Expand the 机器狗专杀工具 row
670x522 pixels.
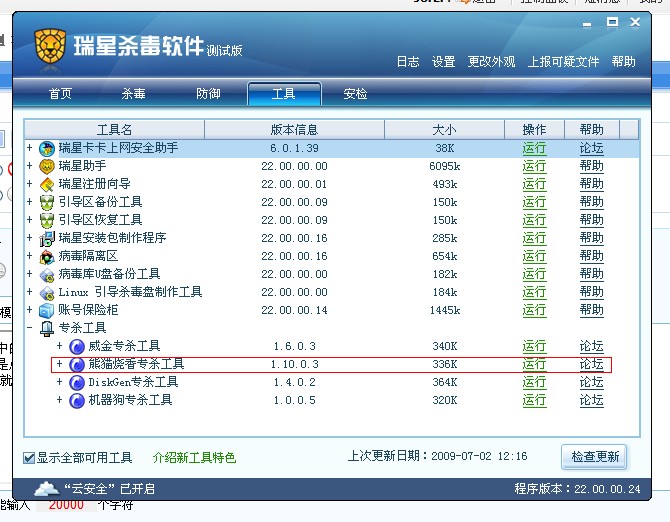(x=59, y=400)
